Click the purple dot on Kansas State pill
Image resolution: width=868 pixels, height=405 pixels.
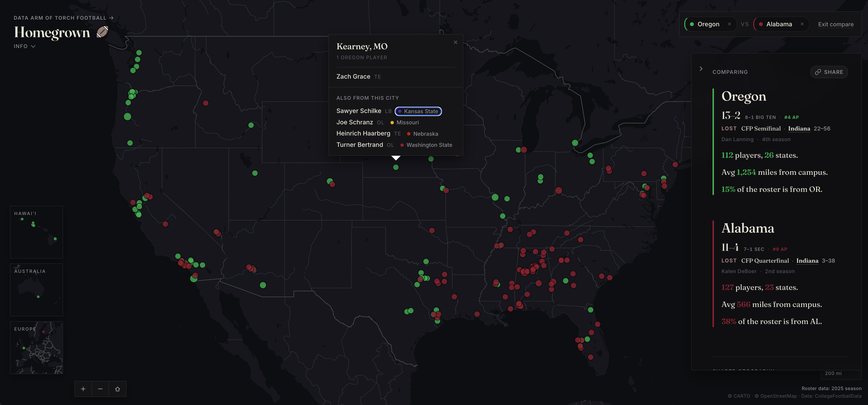[x=400, y=111]
